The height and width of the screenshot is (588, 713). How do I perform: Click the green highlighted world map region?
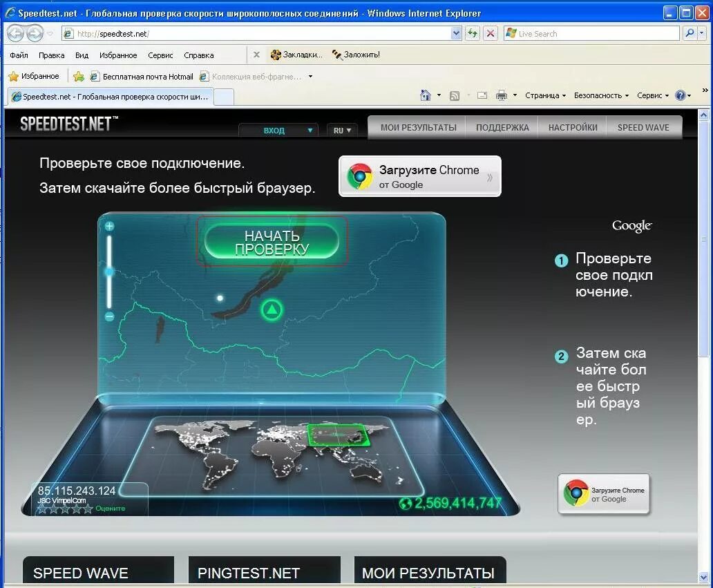(x=339, y=435)
